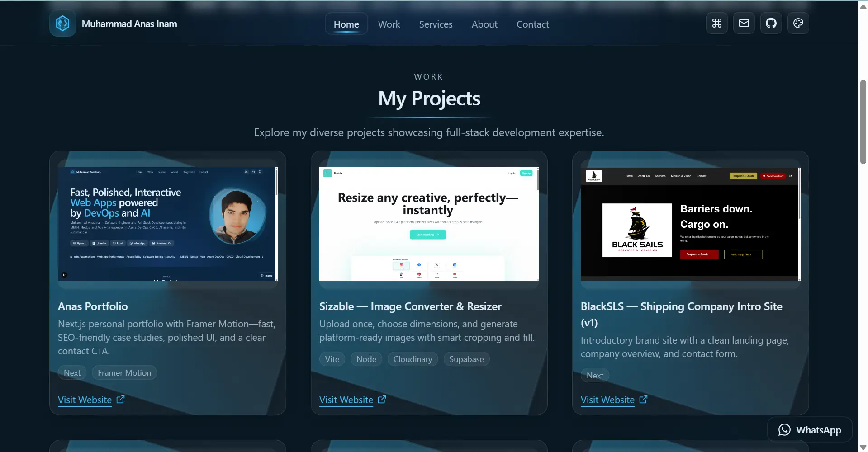Open the Services page from the navigation
The image size is (868, 452).
click(x=436, y=24)
